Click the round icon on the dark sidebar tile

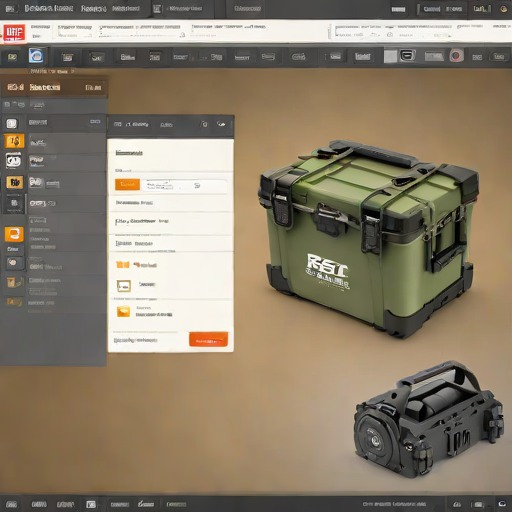13,263
